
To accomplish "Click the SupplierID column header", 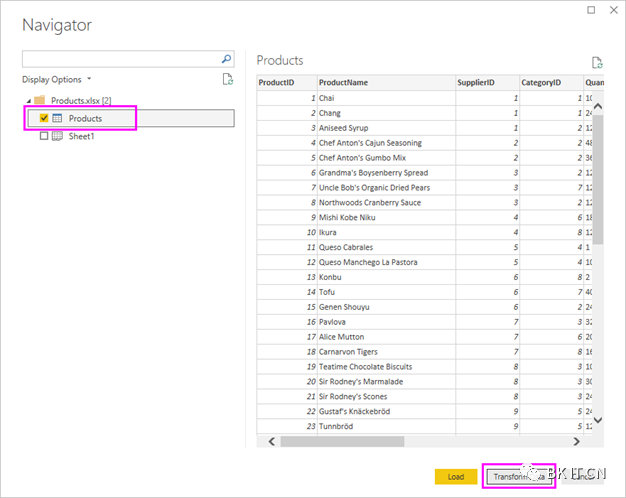I will pos(487,83).
